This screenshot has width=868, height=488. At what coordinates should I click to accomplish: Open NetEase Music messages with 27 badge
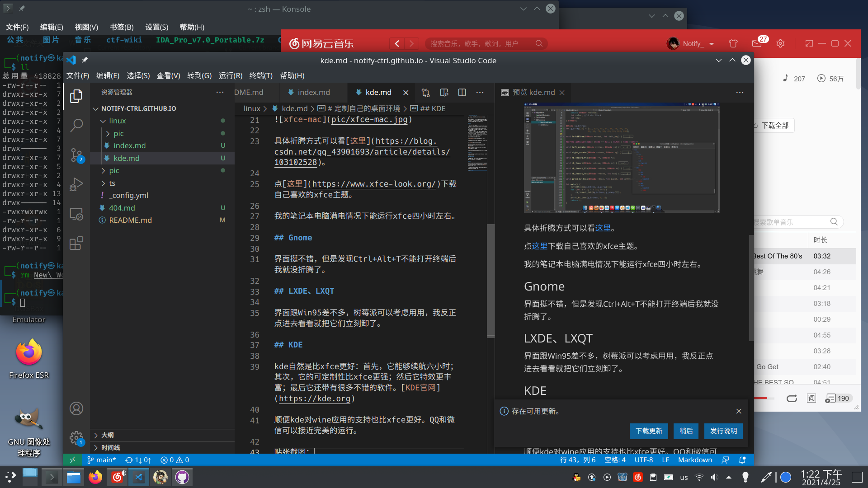click(758, 42)
